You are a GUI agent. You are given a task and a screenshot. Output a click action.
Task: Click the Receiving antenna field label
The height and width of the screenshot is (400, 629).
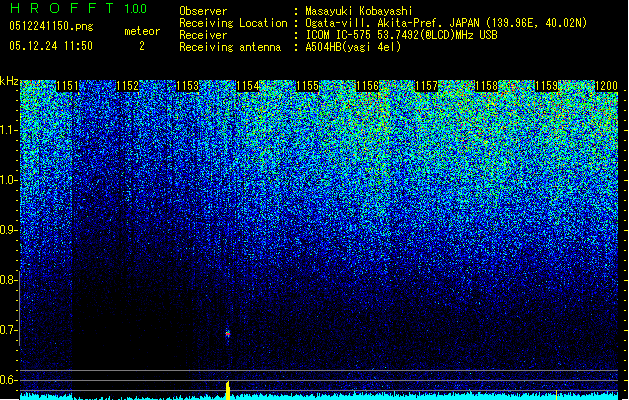(230, 47)
